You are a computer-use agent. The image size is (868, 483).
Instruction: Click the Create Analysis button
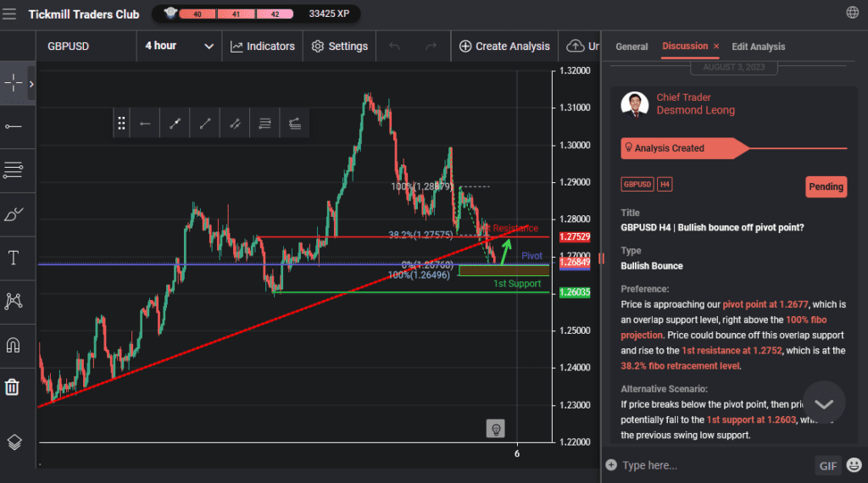point(504,46)
